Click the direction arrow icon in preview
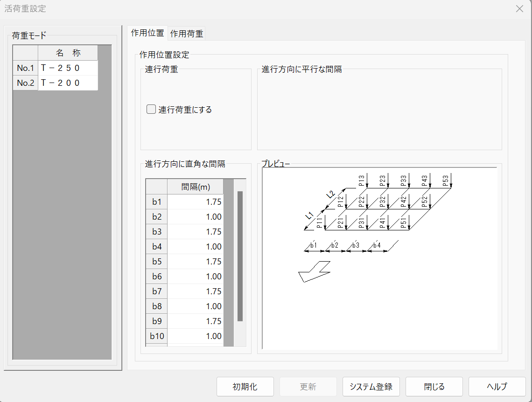 click(x=315, y=271)
